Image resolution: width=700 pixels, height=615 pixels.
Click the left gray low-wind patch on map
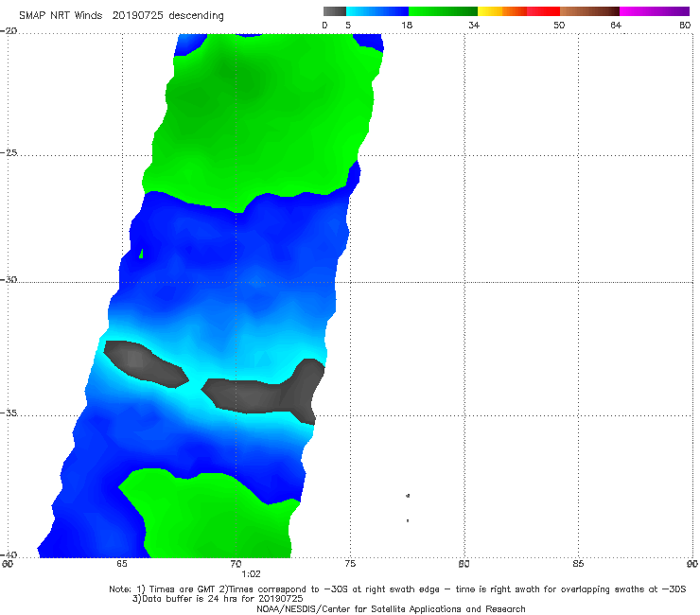(x=145, y=362)
